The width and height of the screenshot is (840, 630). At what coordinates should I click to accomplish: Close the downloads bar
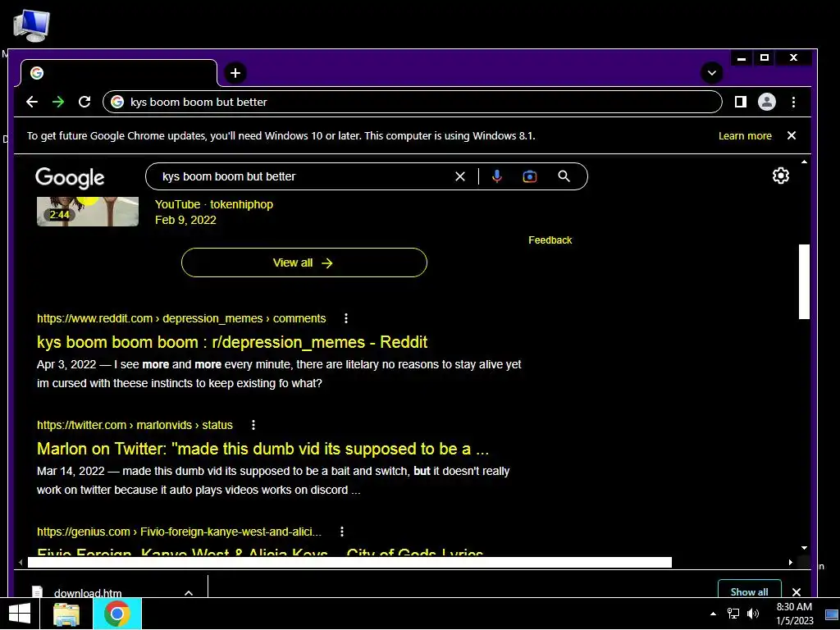796,591
